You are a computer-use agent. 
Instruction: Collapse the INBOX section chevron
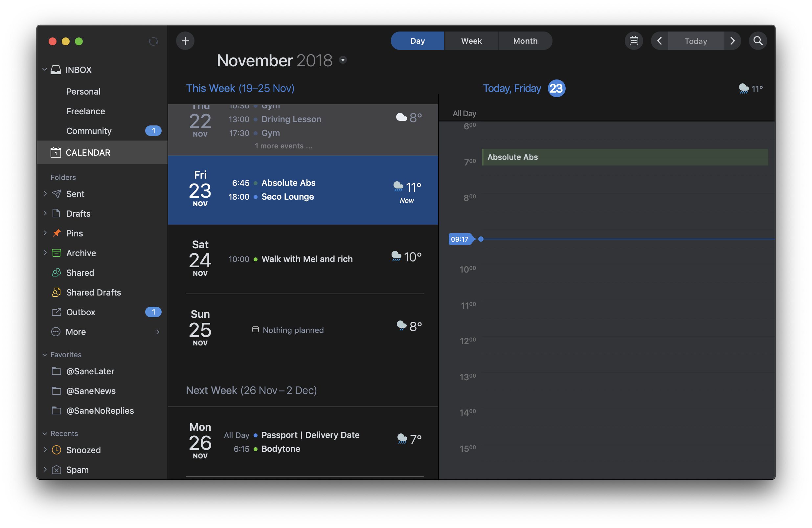45,70
